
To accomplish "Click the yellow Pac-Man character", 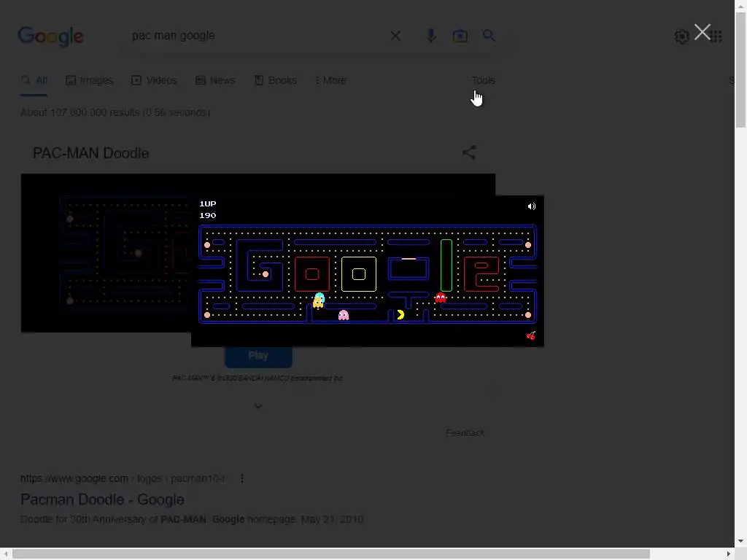I will [x=400, y=315].
